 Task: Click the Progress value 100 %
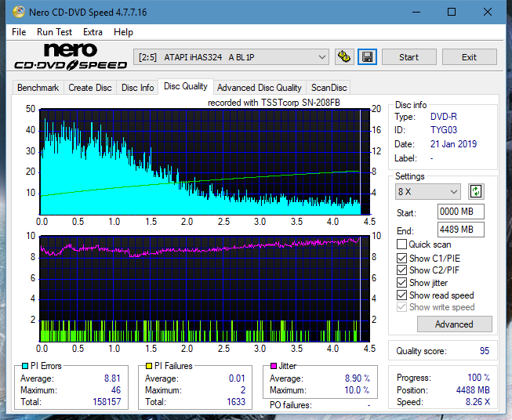coord(479,378)
